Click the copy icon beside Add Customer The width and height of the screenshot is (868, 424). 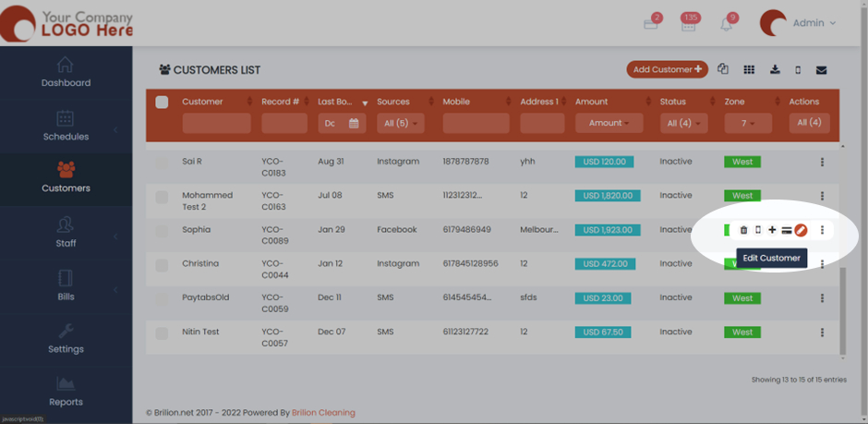pos(723,70)
